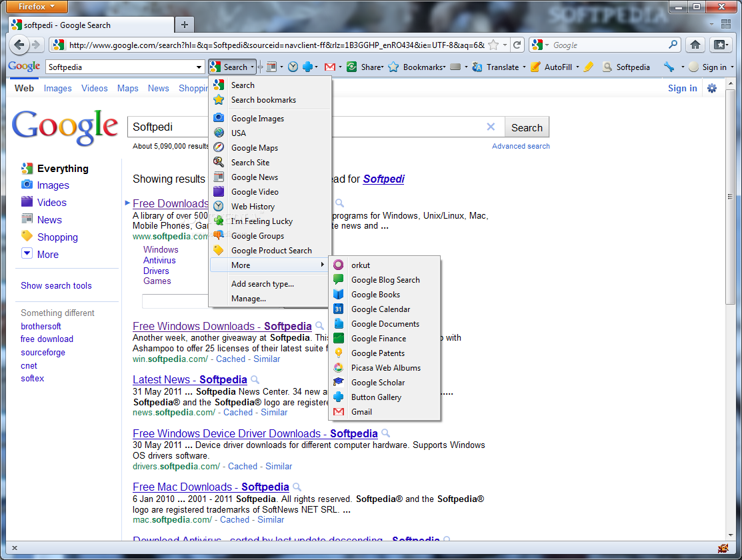Close the add-on bar with X
This screenshot has width=742, height=560.
(15, 548)
